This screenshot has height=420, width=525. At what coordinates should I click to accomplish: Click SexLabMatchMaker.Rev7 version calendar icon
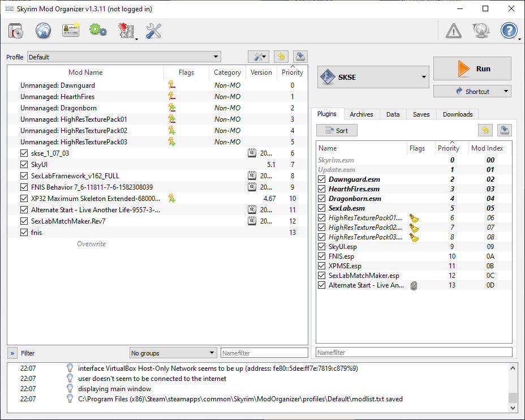252,221
